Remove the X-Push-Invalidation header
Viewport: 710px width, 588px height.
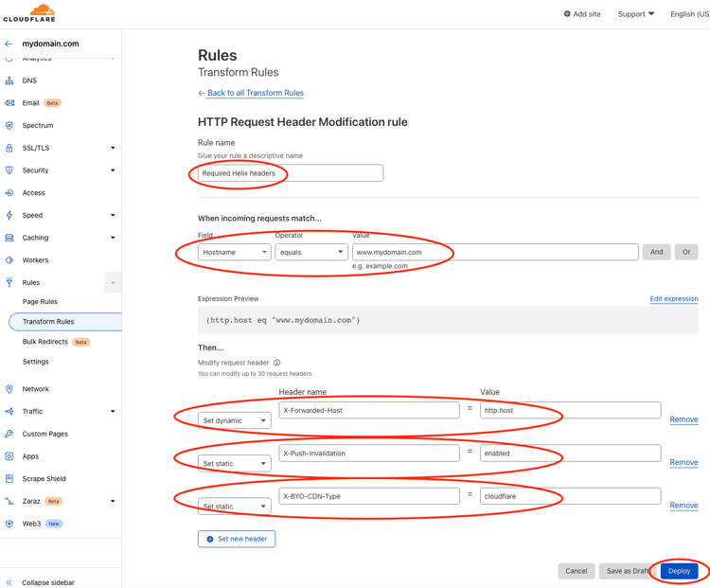(x=683, y=462)
